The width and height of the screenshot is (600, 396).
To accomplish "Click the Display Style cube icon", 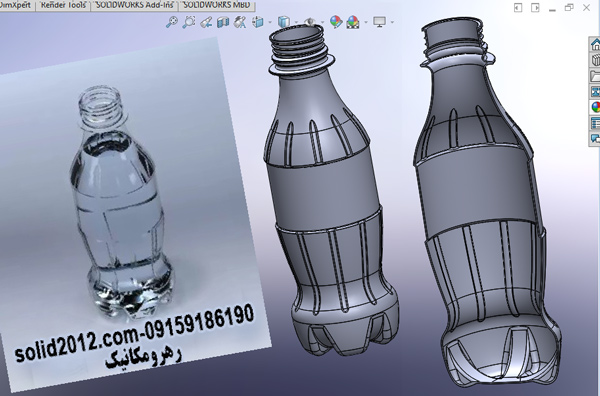I will click(x=284, y=22).
